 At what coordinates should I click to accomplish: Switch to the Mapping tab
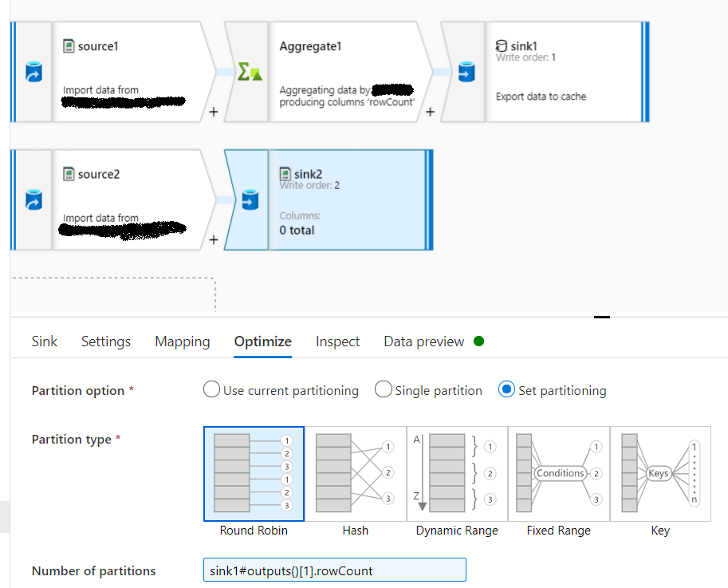tap(182, 341)
